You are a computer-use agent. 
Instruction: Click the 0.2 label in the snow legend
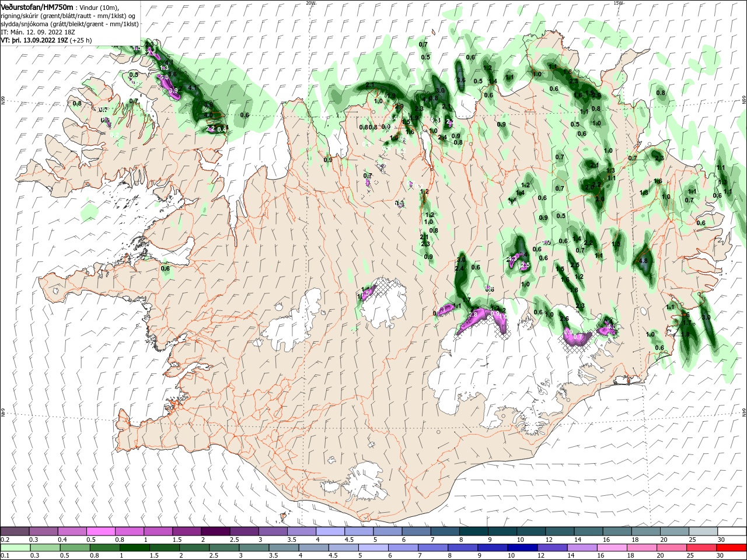click(5, 540)
